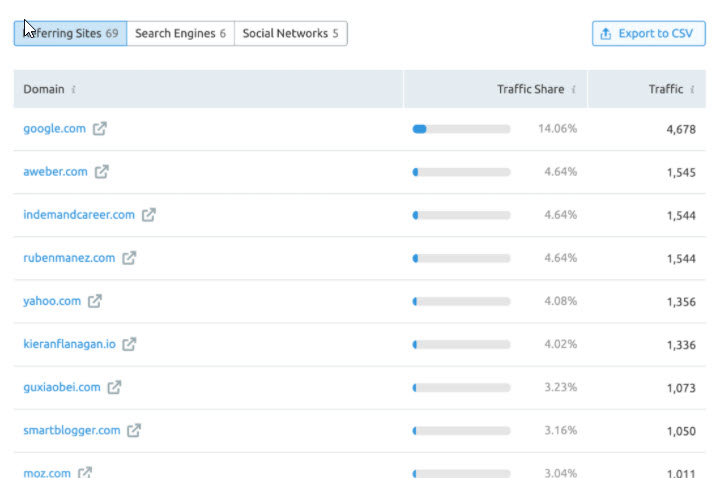Open external link icon next to google.com
717x478 pixels.
[x=100, y=129]
